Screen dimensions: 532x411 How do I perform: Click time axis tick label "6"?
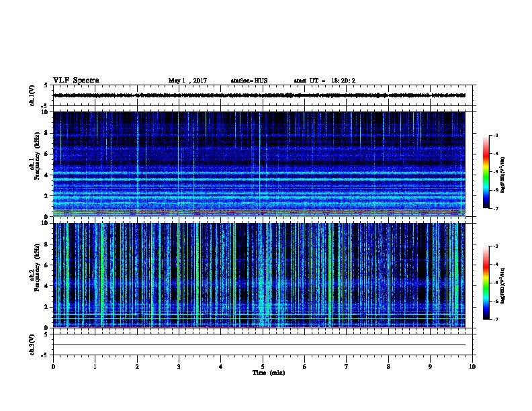[x=305, y=367]
